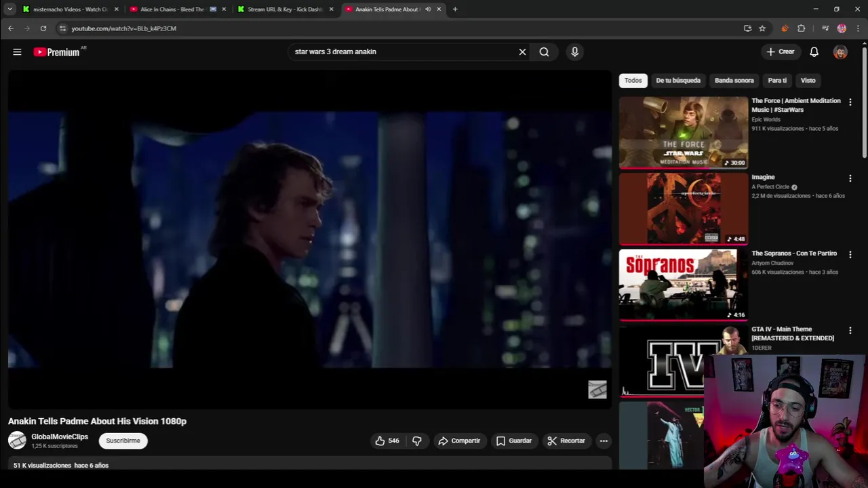This screenshot has height=488, width=868.
Task: Click the Epic Worlds channel name
Action: pos(766,119)
